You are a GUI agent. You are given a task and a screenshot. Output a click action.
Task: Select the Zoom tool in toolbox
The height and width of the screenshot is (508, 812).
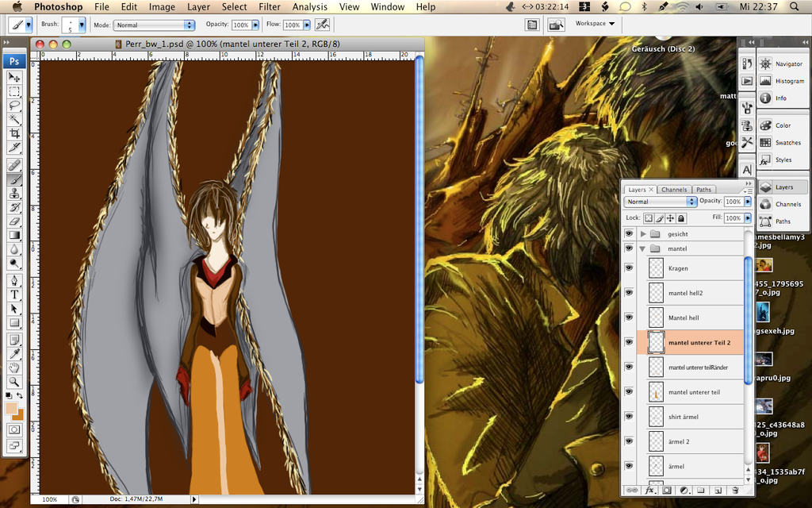point(14,382)
